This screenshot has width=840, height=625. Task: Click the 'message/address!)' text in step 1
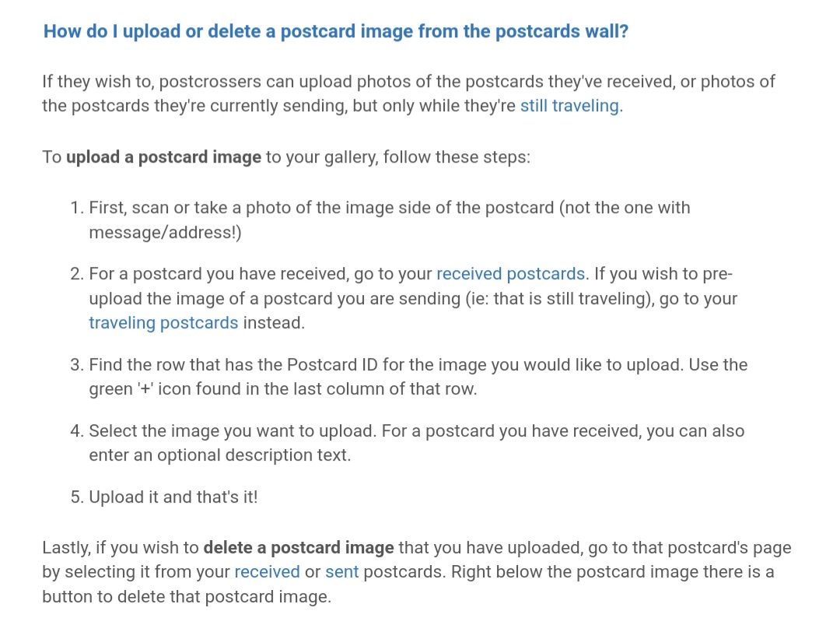(165, 232)
